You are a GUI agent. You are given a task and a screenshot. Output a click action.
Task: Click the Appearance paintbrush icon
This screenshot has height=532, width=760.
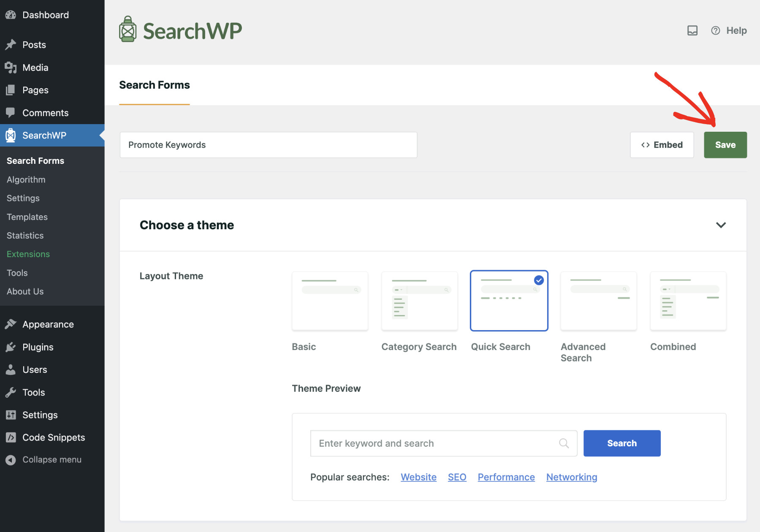(11, 324)
